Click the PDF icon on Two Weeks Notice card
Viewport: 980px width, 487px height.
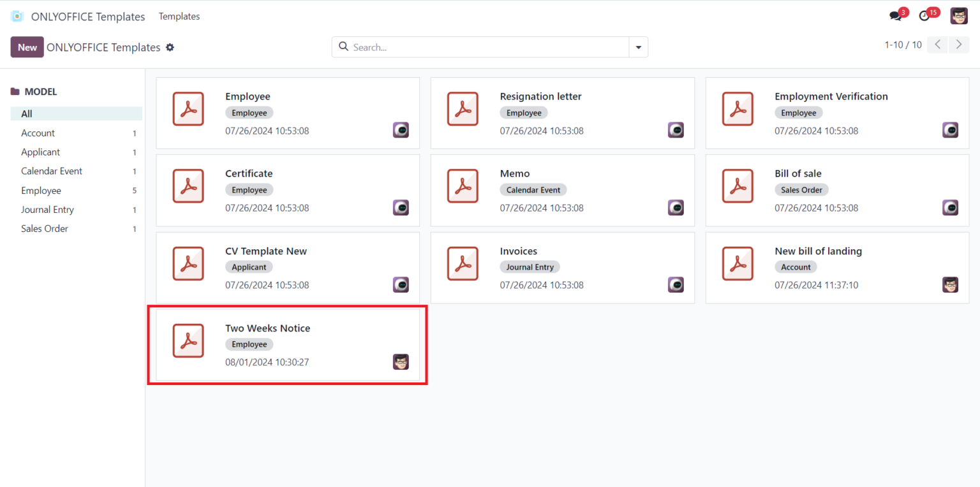188,340
